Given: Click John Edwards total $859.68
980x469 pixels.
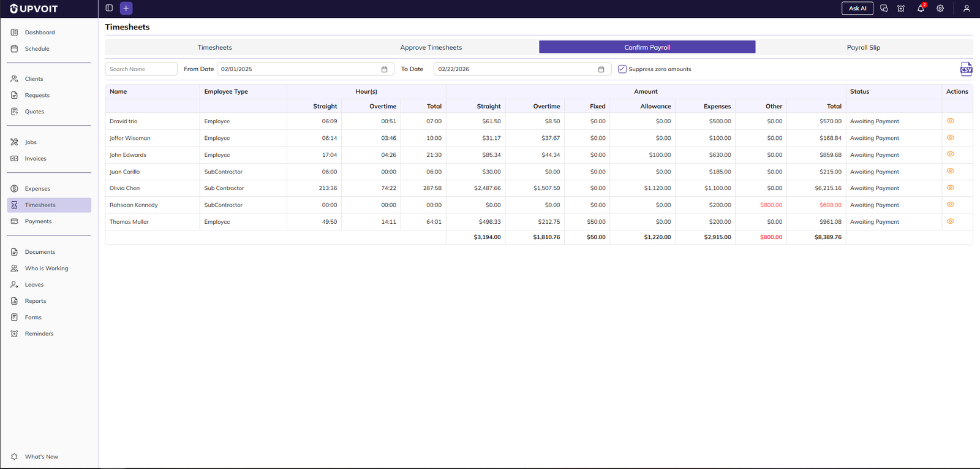Looking at the screenshot, I should coord(831,155).
